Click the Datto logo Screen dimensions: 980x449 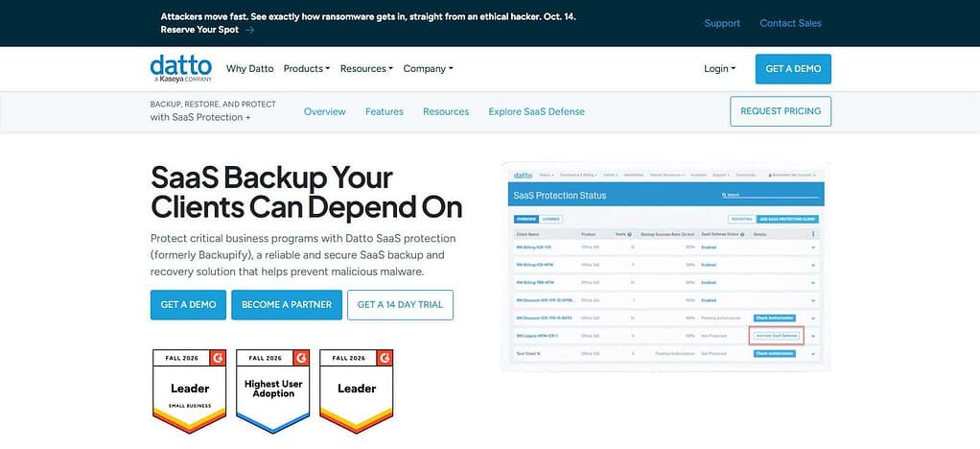(180, 69)
